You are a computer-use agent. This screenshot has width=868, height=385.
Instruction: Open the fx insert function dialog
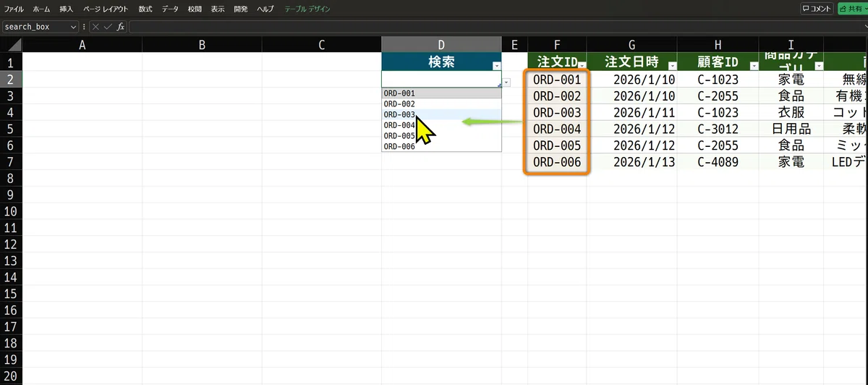pyautogui.click(x=121, y=27)
